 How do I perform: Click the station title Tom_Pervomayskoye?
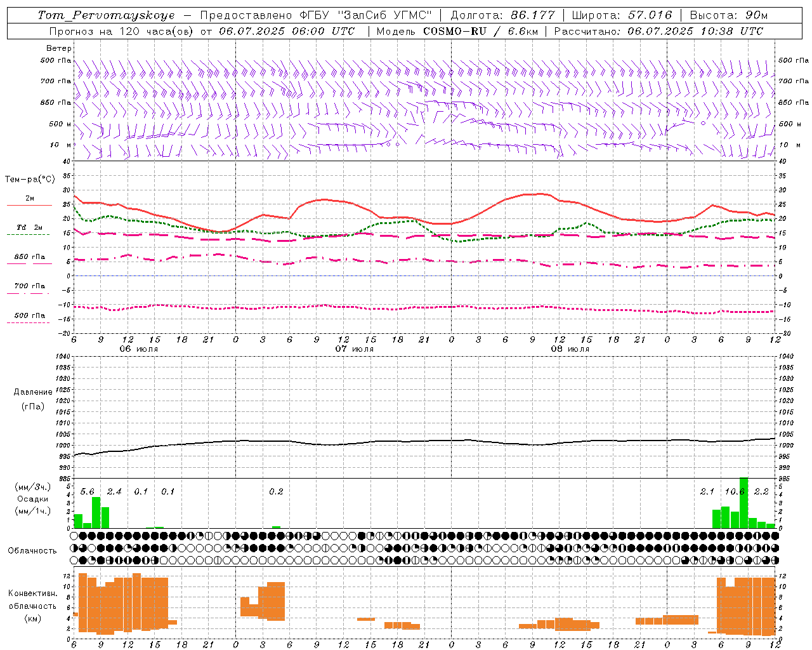coord(106,15)
